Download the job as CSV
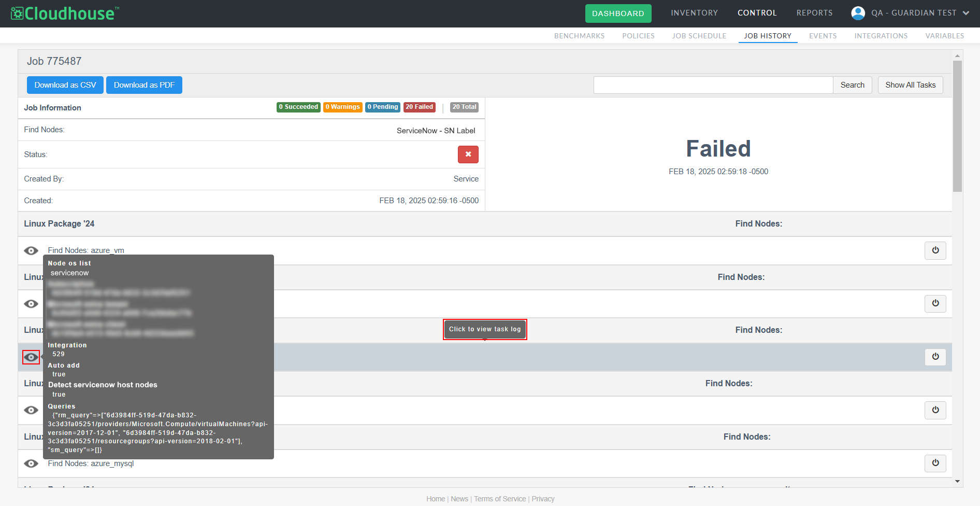Viewport: 980px width, 506px height. [65, 85]
